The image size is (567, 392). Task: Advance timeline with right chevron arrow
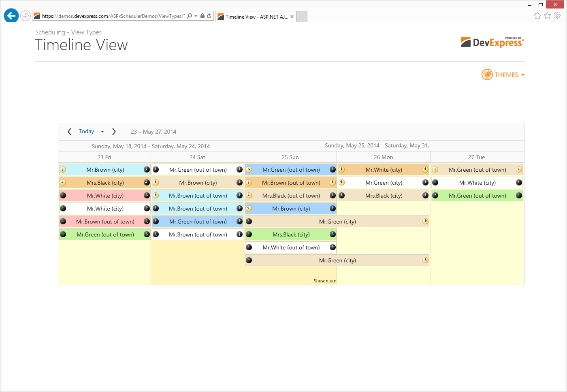coord(114,132)
